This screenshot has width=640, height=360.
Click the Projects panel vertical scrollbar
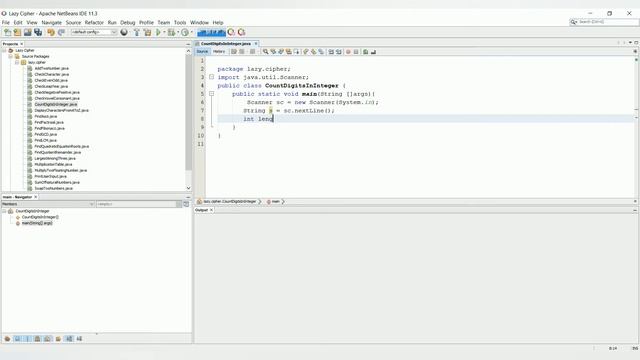point(188,112)
